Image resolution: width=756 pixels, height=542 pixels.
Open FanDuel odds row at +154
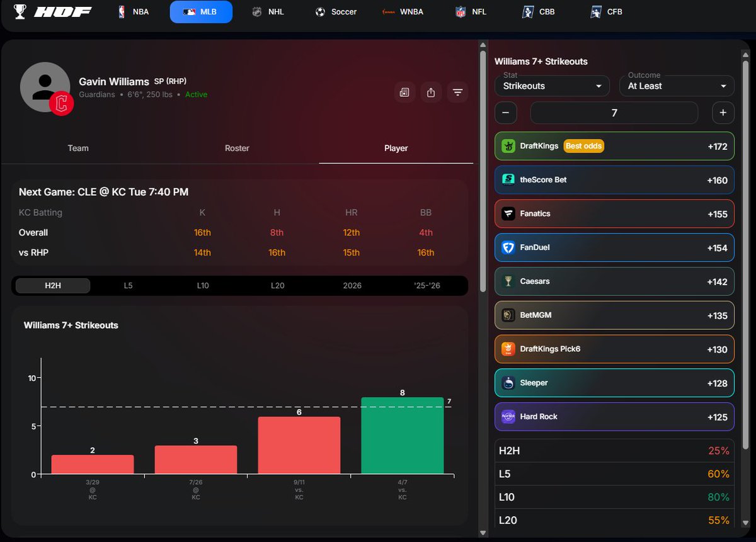614,248
